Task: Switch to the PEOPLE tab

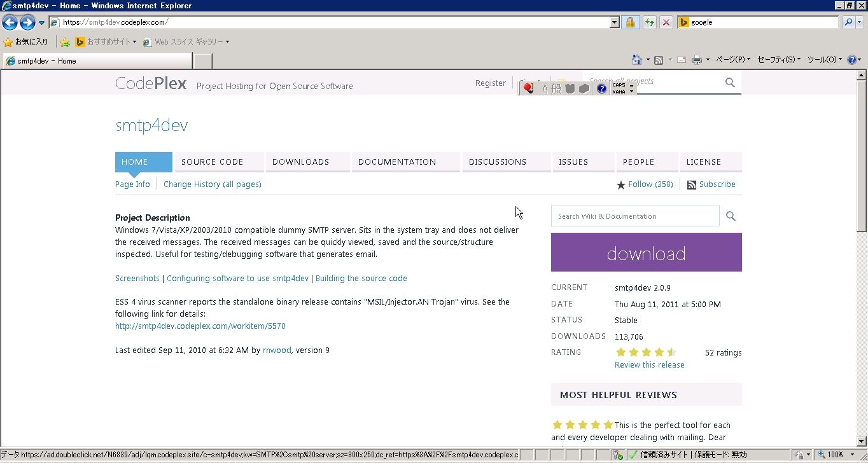Action: pyautogui.click(x=647, y=162)
